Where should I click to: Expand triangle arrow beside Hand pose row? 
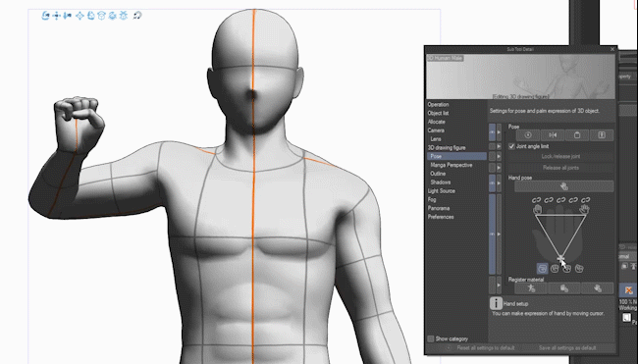500,183
